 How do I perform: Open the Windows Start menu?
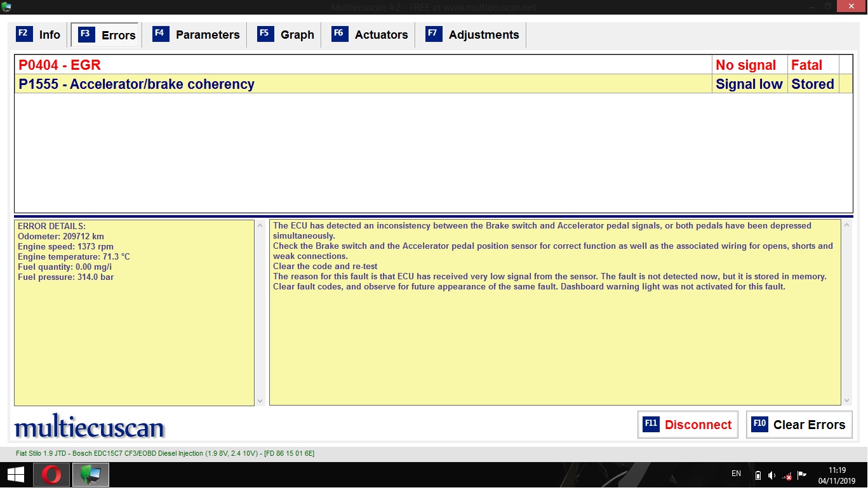16,475
